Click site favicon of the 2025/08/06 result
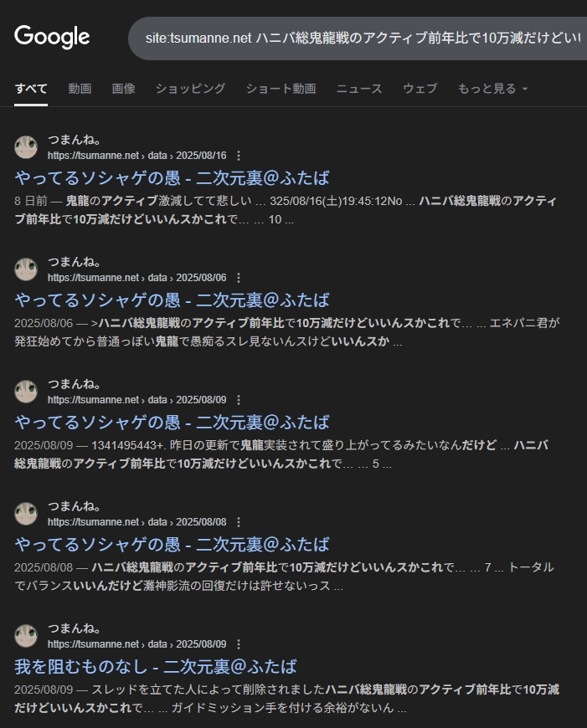Image resolution: width=587 pixels, height=728 pixels. coord(26,269)
